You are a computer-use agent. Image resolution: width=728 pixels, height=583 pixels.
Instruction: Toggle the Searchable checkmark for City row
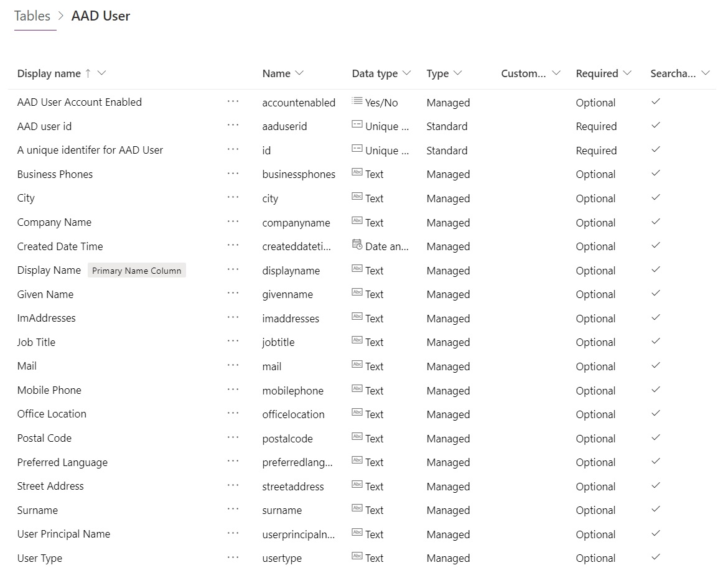coord(655,198)
